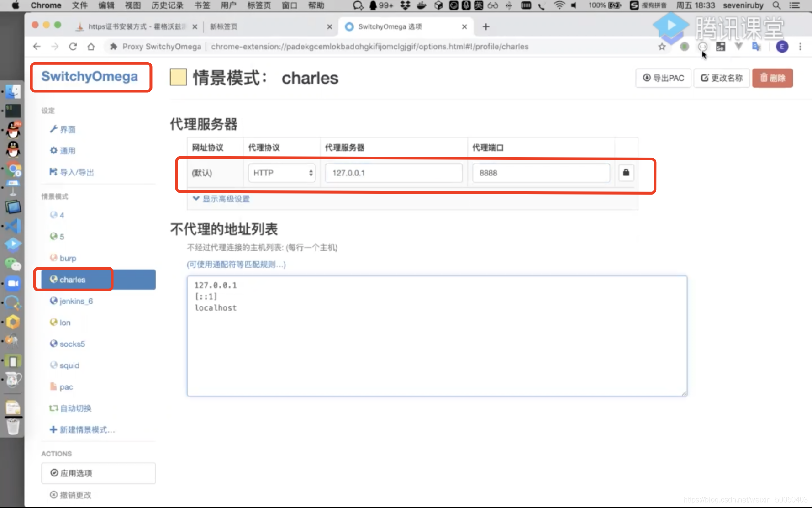Open the 自动切换 auto switch profile

click(x=70, y=408)
